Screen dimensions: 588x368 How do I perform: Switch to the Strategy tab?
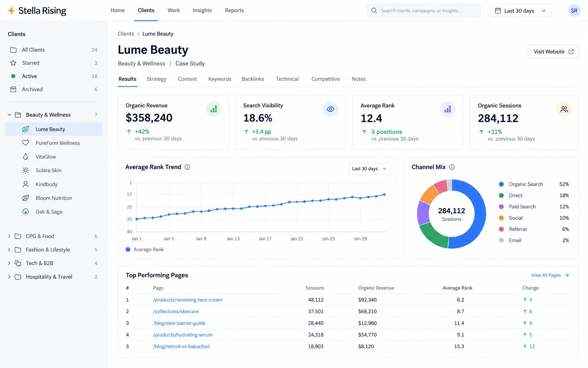point(156,79)
